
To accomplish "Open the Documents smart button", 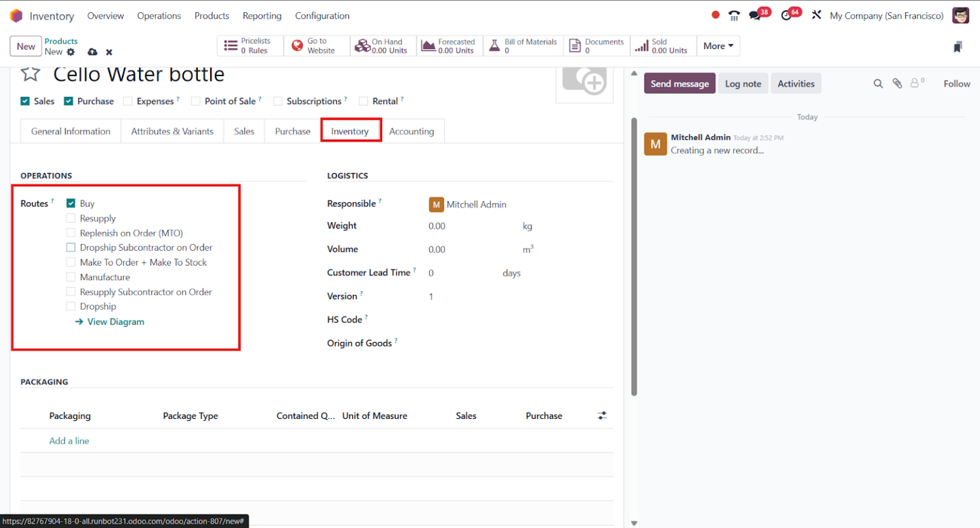I will (x=596, y=45).
